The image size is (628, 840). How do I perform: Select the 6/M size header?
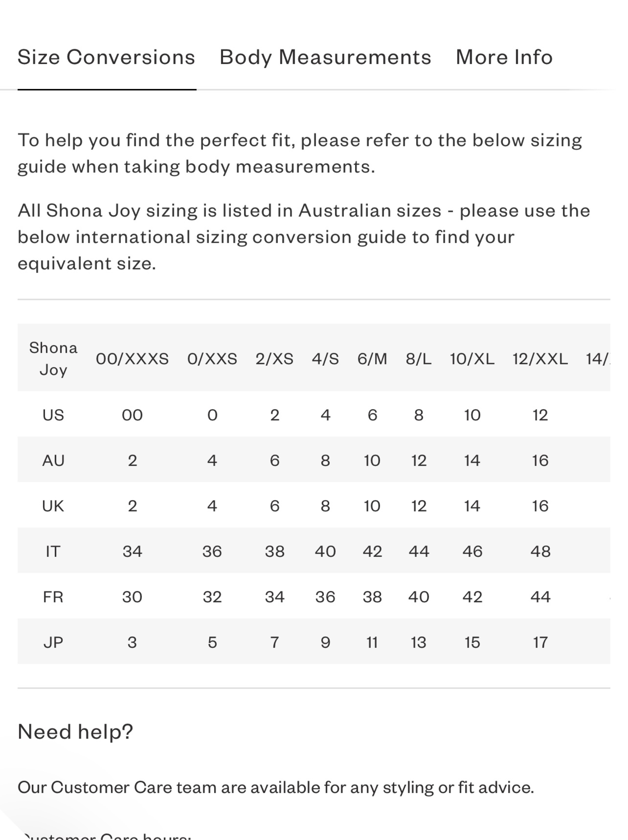[x=372, y=359]
